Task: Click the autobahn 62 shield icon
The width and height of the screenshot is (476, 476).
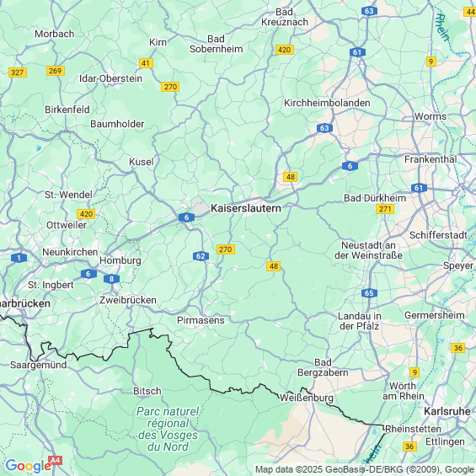Action: tap(201, 256)
